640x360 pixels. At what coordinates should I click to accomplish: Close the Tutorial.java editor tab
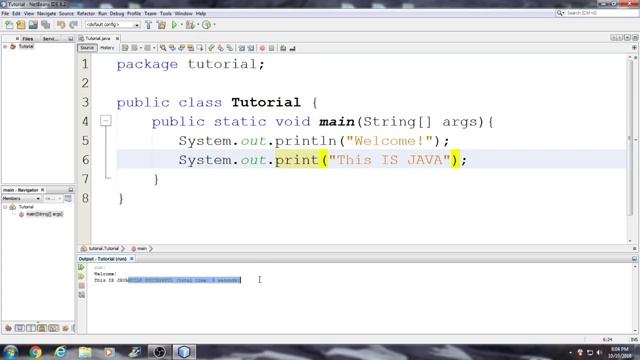click(x=117, y=38)
